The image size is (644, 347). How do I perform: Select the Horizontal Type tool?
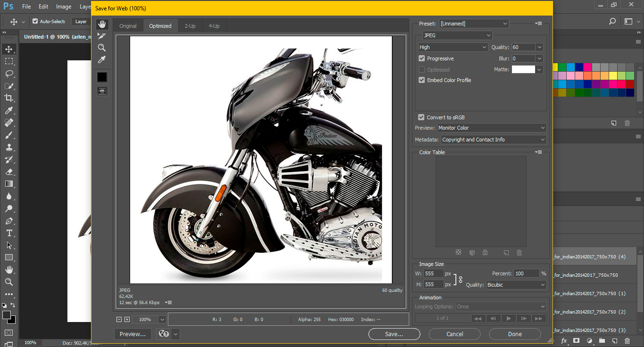(9, 233)
